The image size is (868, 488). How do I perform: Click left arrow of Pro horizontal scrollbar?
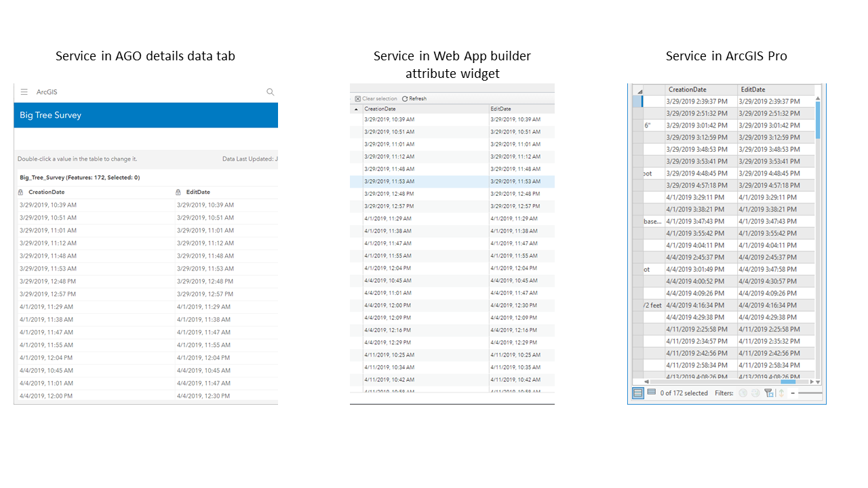[646, 382]
